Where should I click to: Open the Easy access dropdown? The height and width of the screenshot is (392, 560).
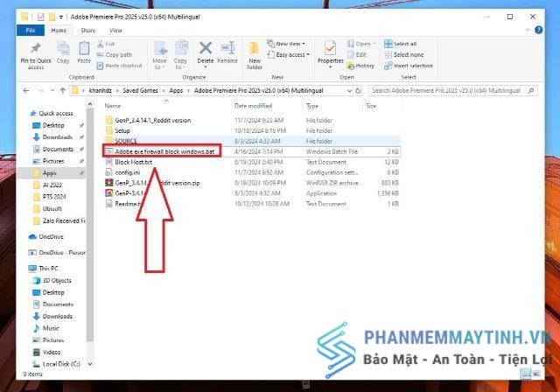(288, 54)
